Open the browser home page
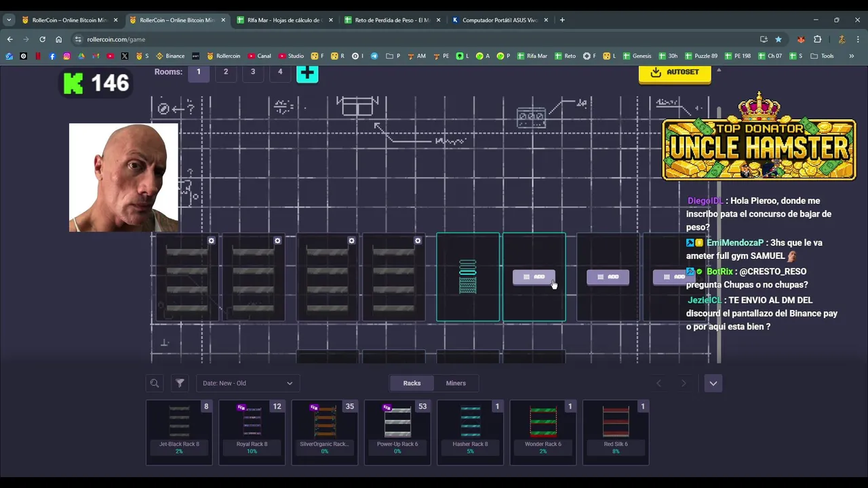The height and width of the screenshot is (488, 868). [58, 39]
